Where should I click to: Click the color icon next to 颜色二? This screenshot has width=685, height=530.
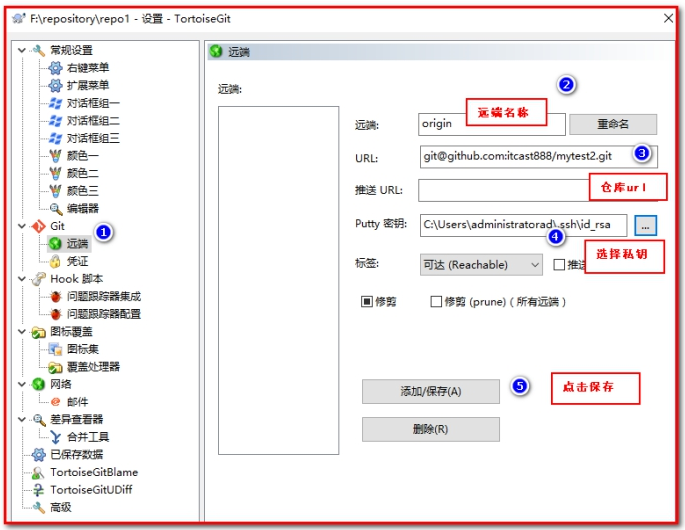pyautogui.click(x=55, y=173)
